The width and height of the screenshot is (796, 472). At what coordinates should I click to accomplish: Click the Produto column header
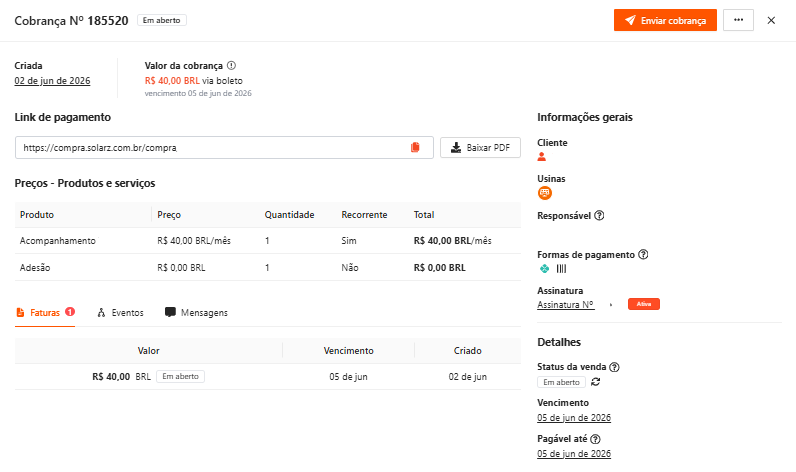pyautogui.click(x=37, y=215)
